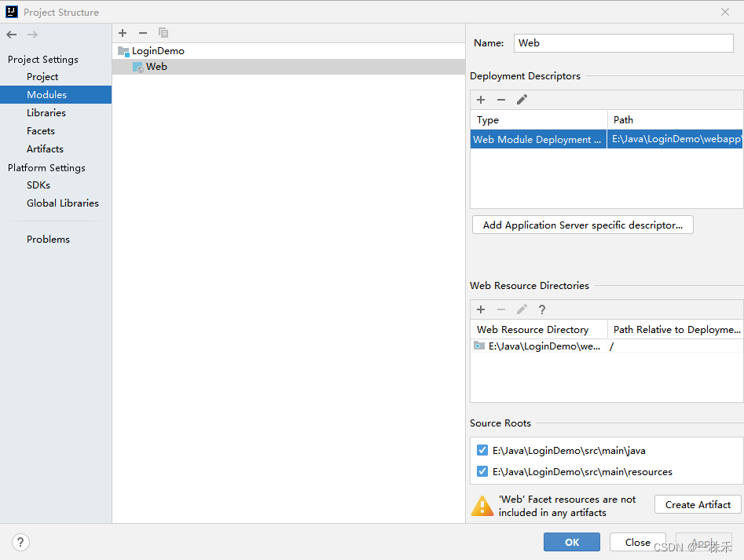Click the '/' relative path cell
Screen dimensions: 744x560
coord(675,346)
